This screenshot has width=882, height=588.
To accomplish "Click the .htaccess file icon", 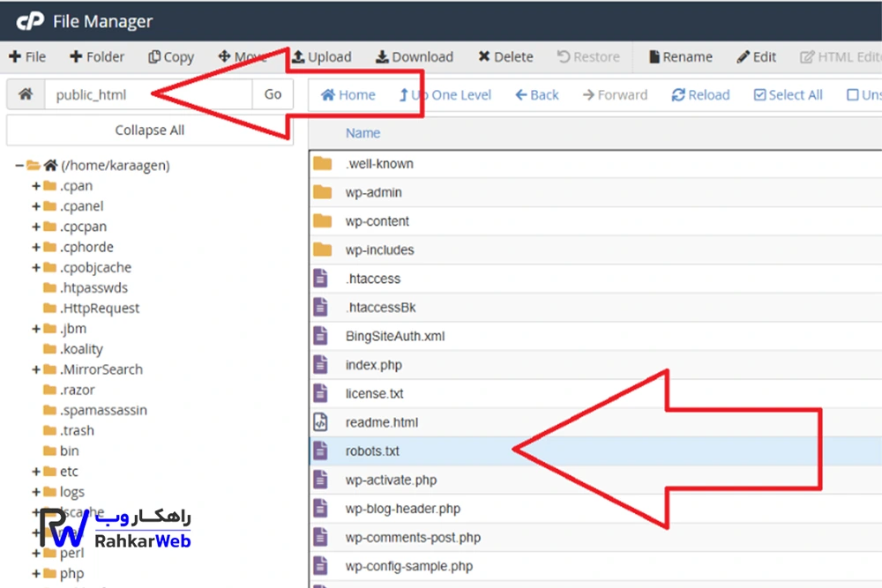I will (321, 279).
